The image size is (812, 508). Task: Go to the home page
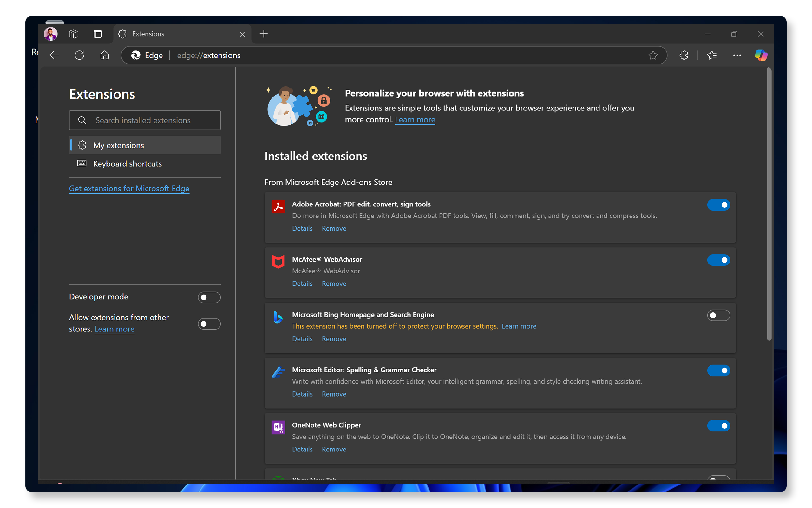click(105, 55)
